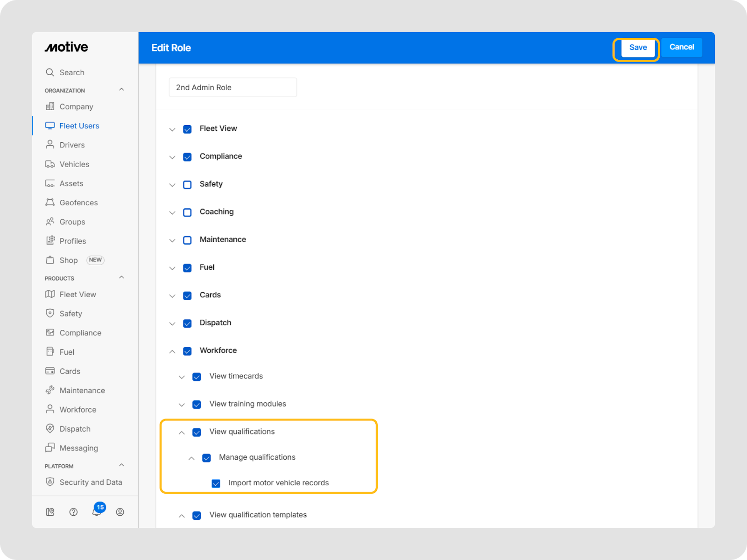The image size is (747, 560).
Task: Click the Geofences icon in sidebar
Action: click(x=50, y=203)
